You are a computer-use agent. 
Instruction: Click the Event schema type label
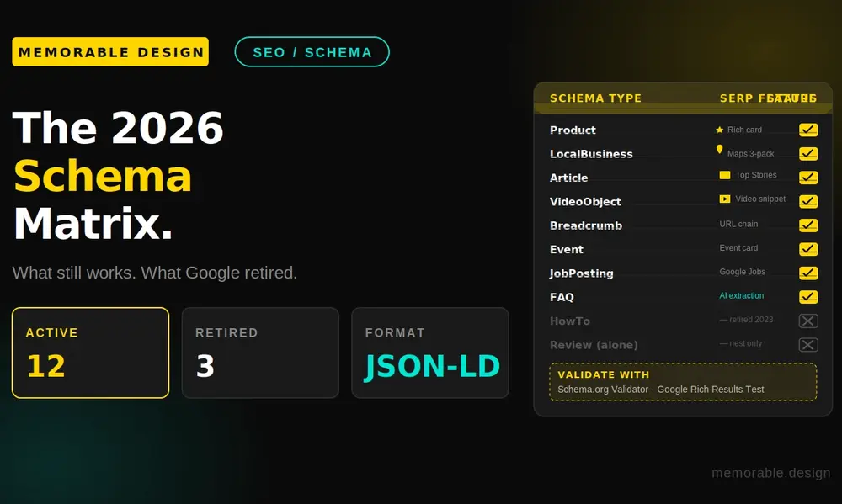point(566,250)
